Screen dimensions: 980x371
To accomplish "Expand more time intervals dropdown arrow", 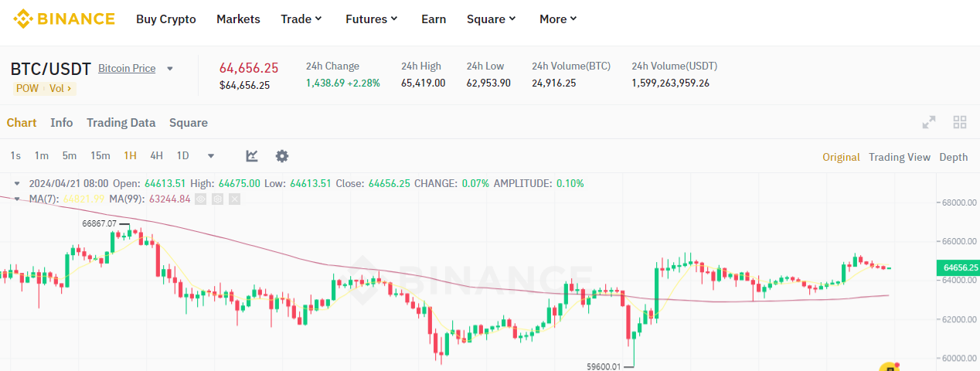I will tap(211, 156).
